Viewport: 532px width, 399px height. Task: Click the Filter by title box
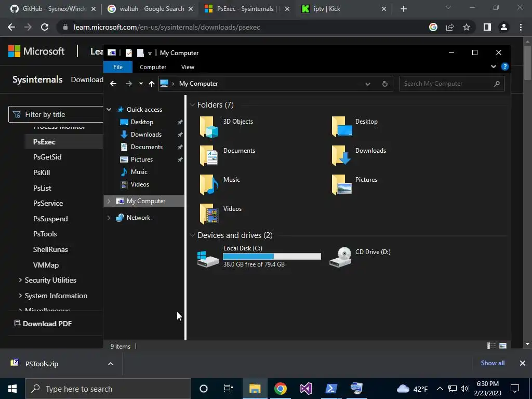tap(56, 114)
